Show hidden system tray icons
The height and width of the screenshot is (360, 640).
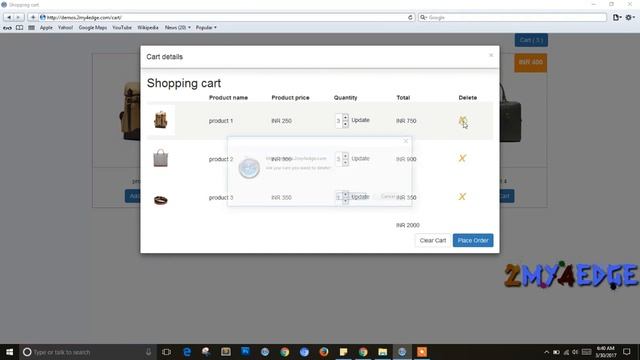pyautogui.click(x=547, y=352)
